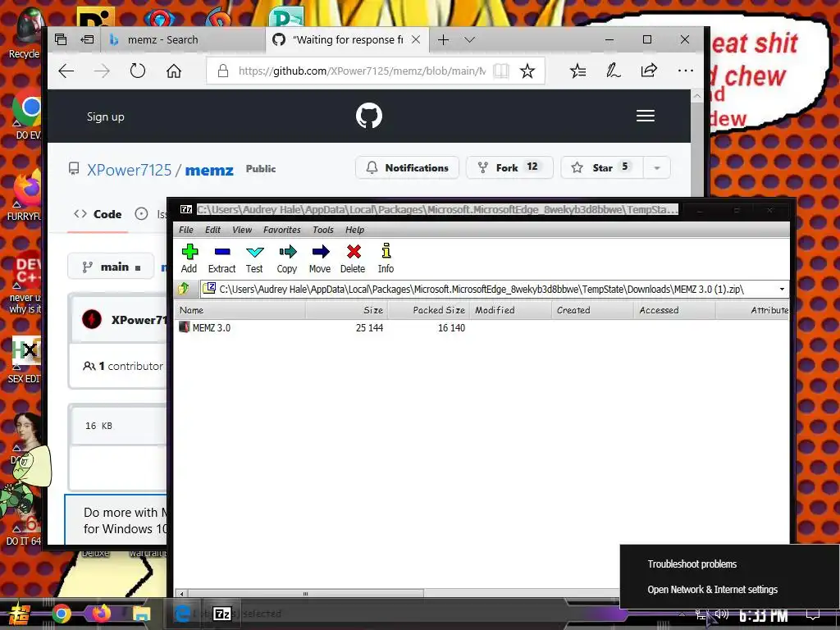Run Test on the archive
Image resolution: width=840 pixels, height=630 pixels.
[254, 258]
